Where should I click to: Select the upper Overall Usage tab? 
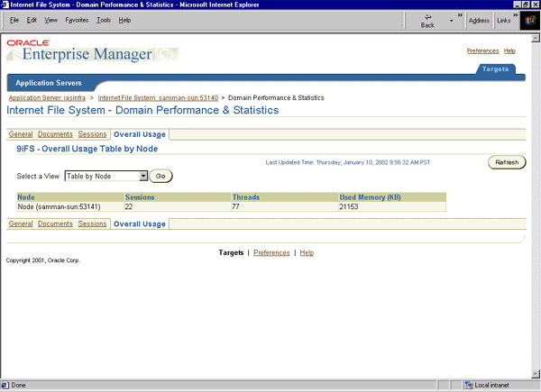click(x=140, y=134)
